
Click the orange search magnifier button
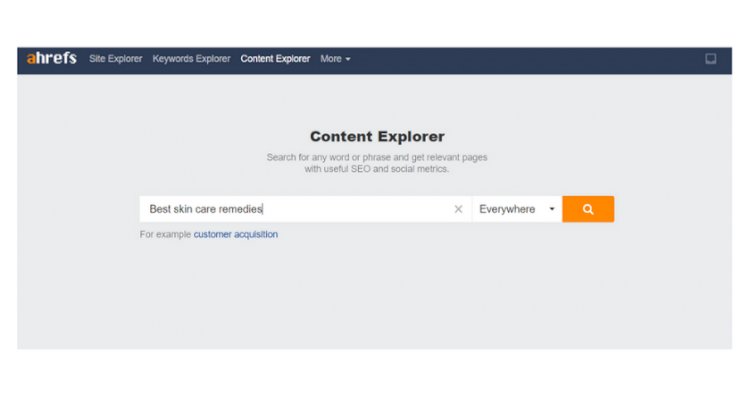click(x=588, y=209)
